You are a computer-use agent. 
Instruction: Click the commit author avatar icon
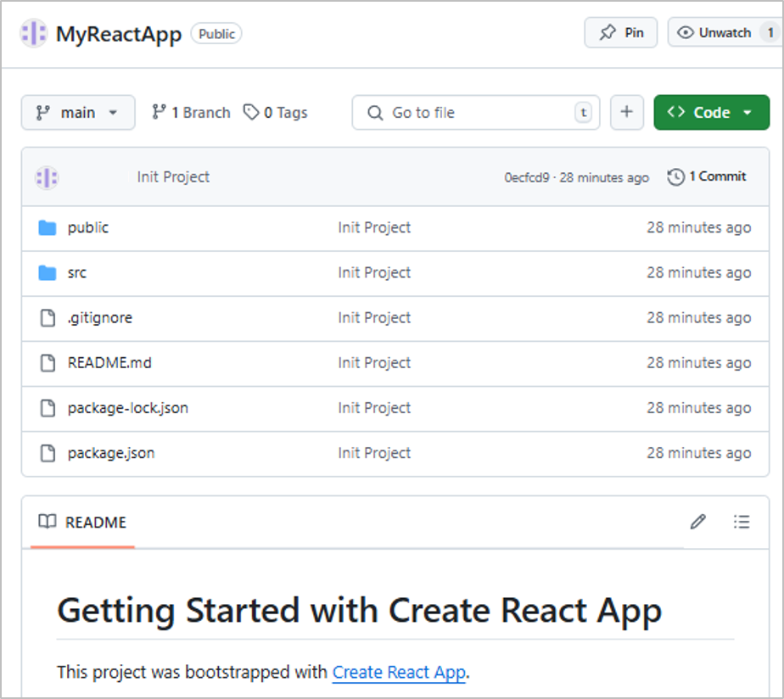tap(47, 177)
